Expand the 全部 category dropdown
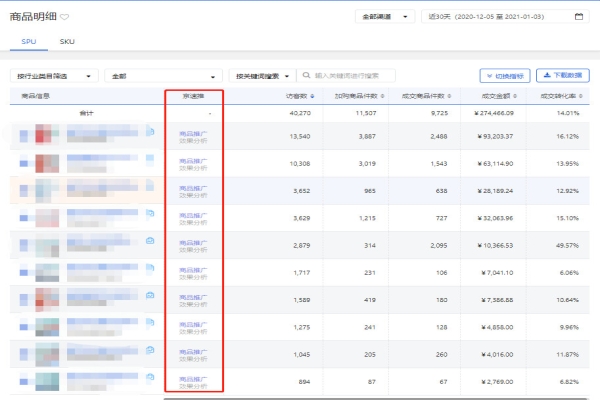Image resolution: width=600 pixels, height=400 pixels. click(x=164, y=75)
